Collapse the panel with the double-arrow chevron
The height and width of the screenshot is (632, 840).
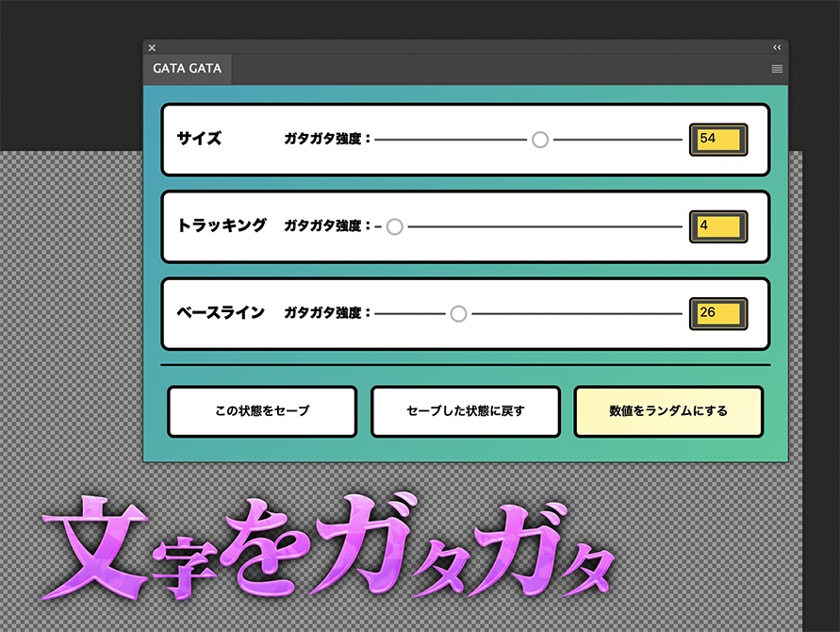click(776, 47)
